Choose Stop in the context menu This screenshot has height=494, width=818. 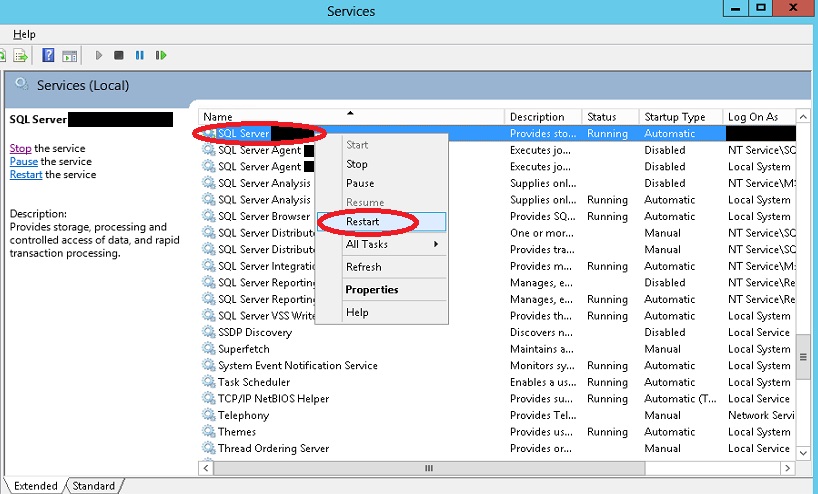382,164
